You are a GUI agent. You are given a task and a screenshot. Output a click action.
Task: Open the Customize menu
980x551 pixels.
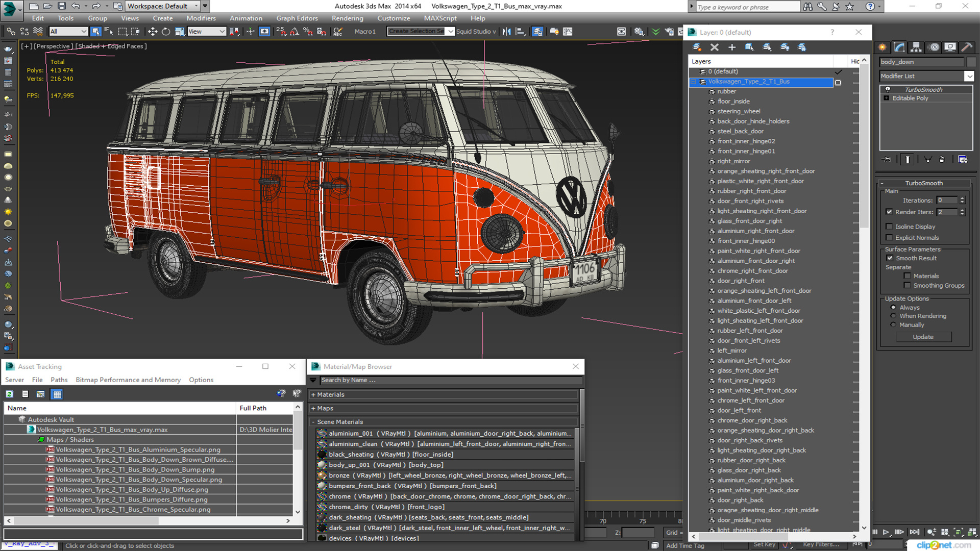pyautogui.click(x=394, y=18)
